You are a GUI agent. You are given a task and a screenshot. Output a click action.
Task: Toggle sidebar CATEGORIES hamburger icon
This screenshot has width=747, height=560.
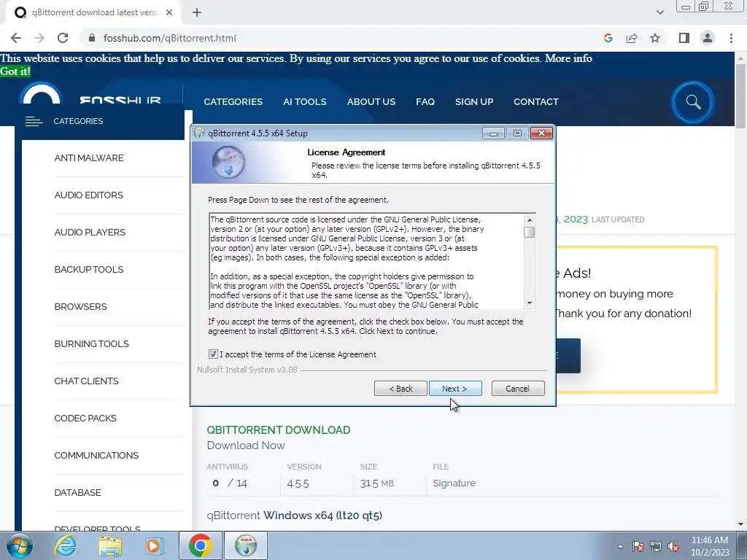click(x=34, y=122)
